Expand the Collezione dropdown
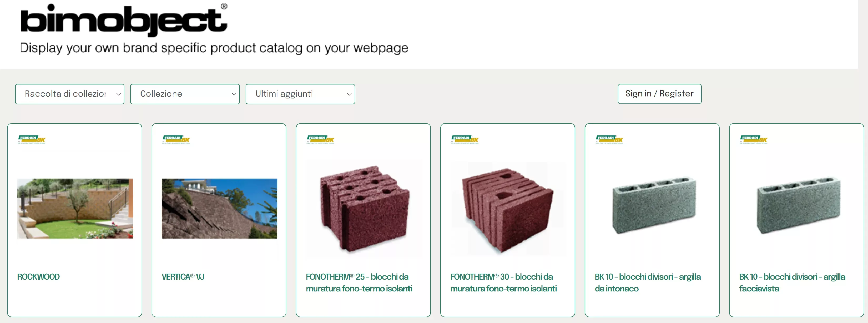The image size is (868, 323). coord(185,94)
